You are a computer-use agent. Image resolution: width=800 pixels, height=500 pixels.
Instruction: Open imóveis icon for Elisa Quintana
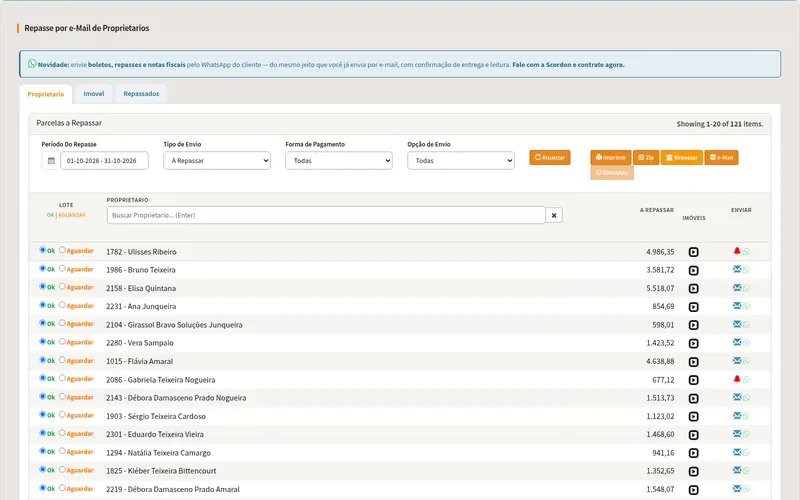pyautogui.click(x=693, y=289)
